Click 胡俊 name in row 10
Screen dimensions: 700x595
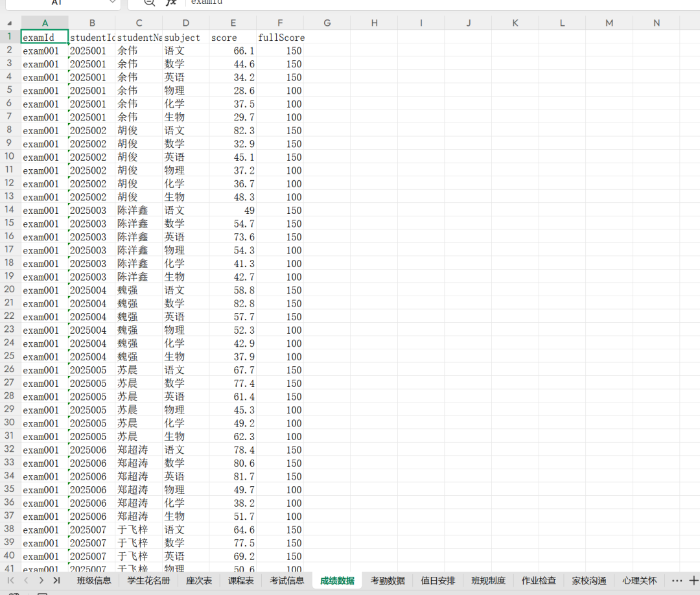(x=139, y=157)
